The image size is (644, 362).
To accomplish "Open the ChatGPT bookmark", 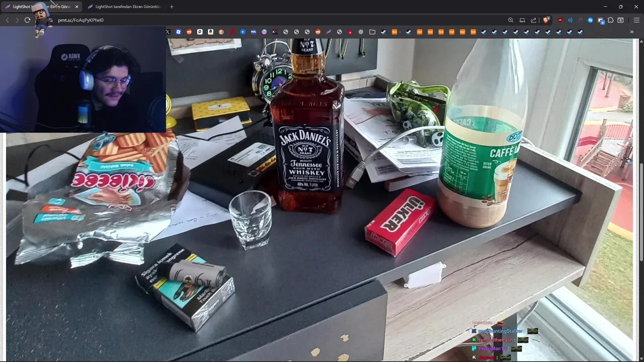I will click(361, 32).
